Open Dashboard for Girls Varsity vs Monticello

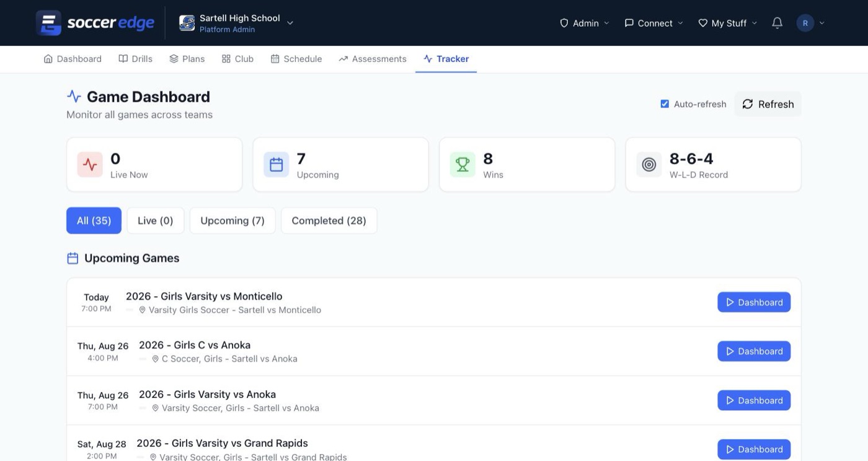coord(754,302)
